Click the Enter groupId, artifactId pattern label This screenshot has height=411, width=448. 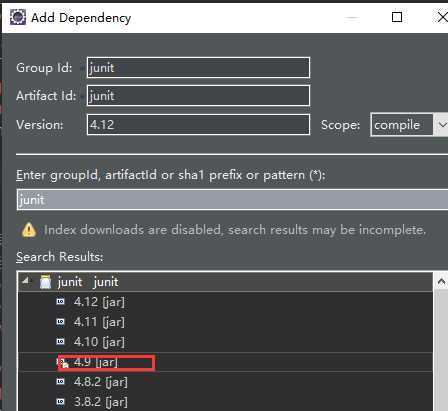pyautogui.click(x=171, y=175)
